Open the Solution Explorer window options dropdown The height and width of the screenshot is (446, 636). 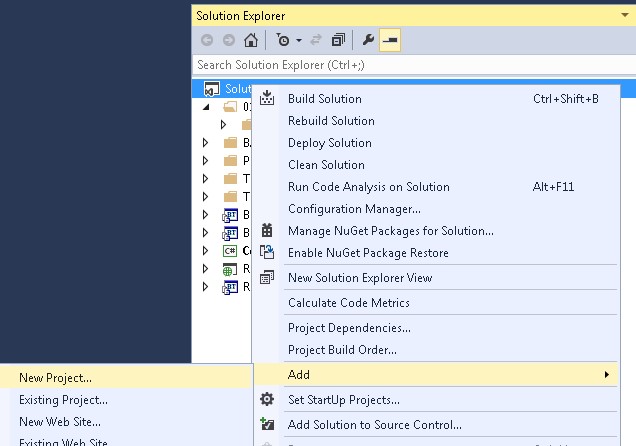tap(627, 16)
